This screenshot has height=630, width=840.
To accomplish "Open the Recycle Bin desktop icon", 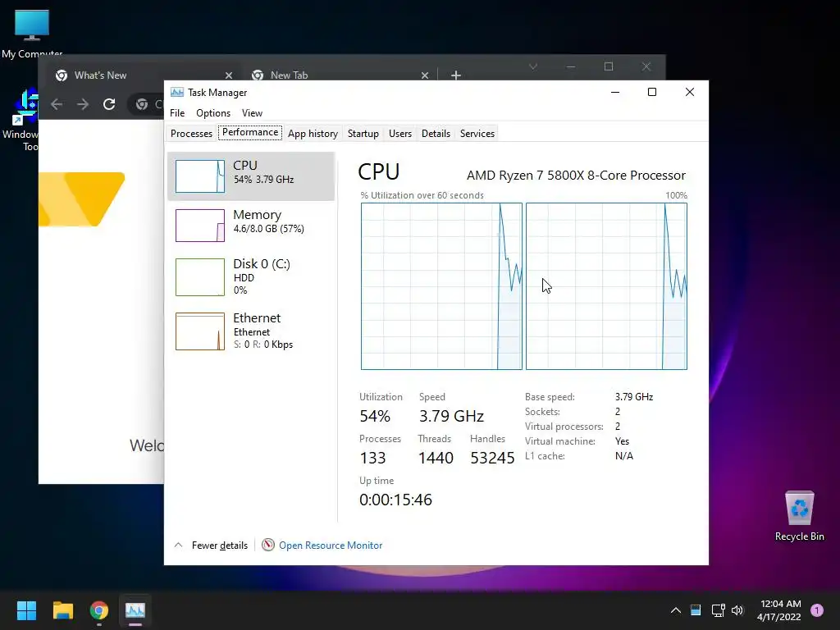I will (799, 516).
